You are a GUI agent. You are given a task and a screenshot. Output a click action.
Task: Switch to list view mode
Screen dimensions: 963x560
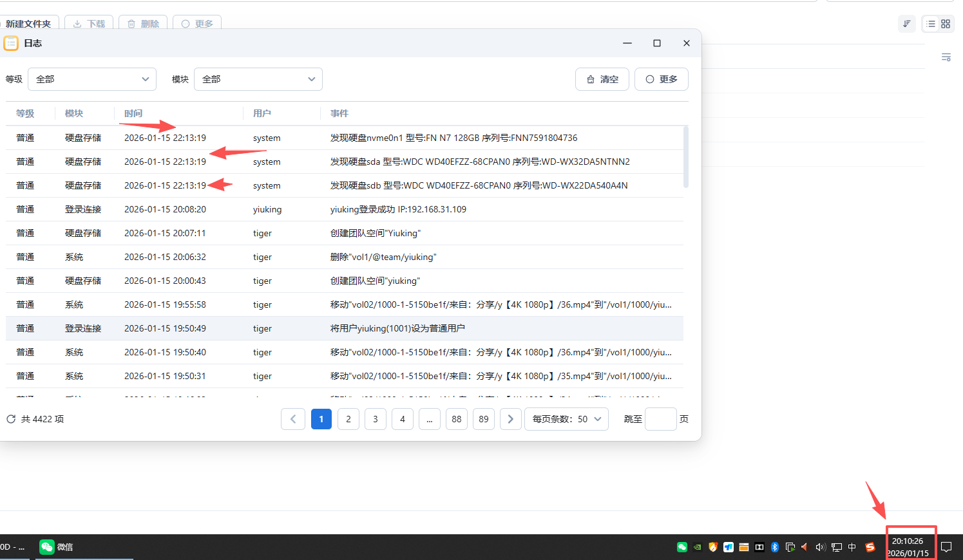point(931,24)
